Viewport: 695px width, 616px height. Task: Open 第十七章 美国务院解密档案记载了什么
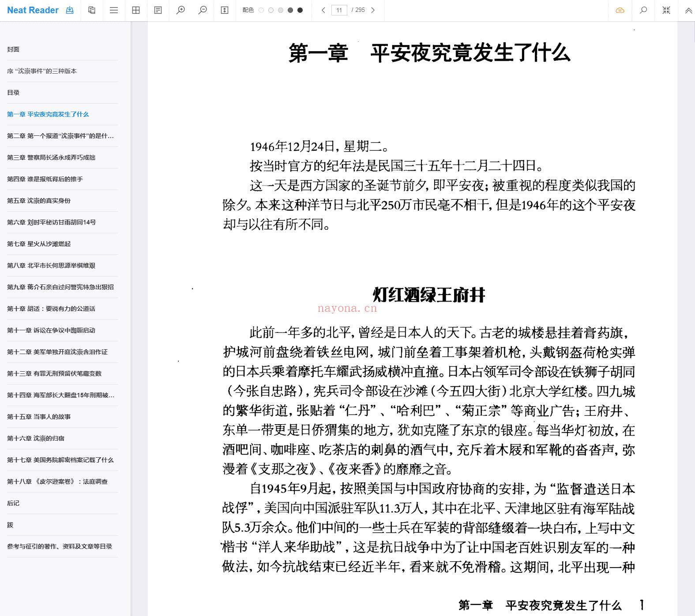pos(63,460)
